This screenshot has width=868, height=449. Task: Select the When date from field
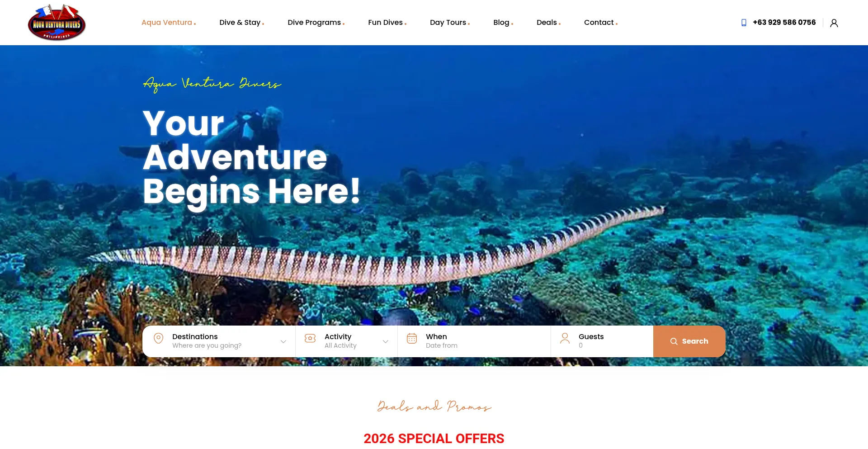(474, 341)
